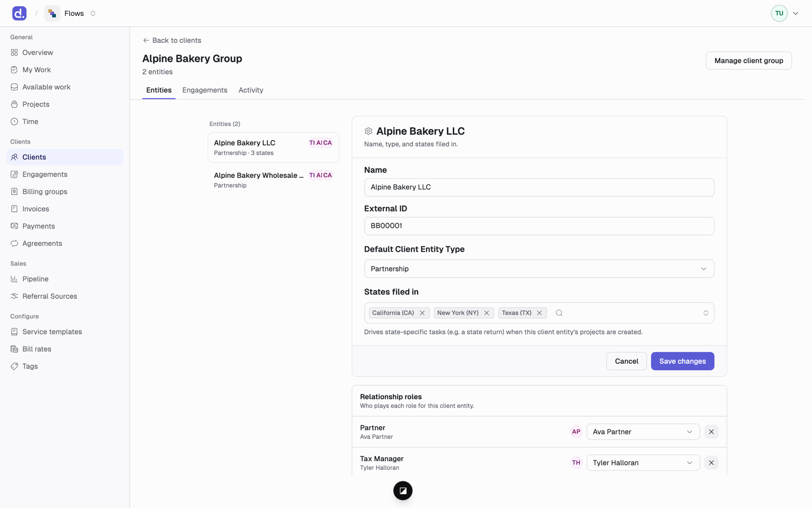Open Projects in the sidebar

pyautogui.click(x=64, y=104)
